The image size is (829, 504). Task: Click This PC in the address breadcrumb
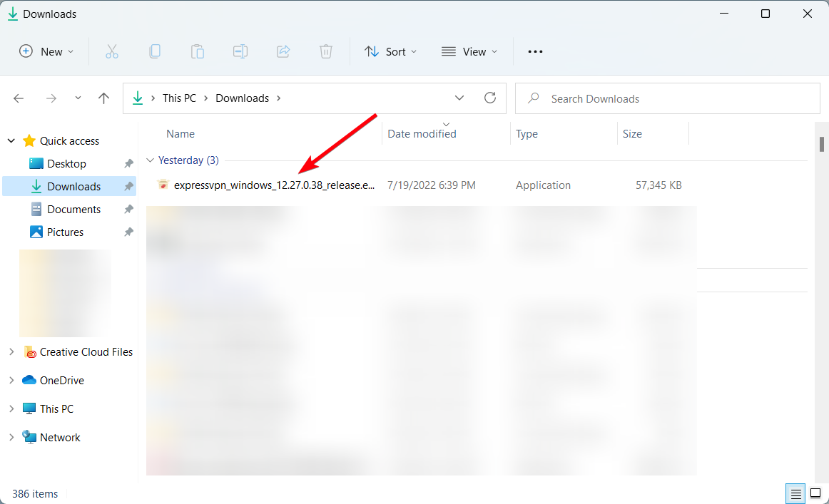coord(179,98)
